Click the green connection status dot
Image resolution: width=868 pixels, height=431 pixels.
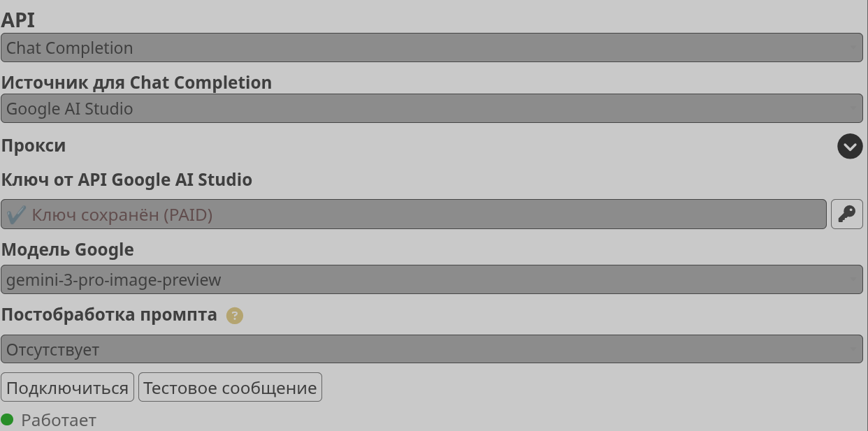click(7, 420)
